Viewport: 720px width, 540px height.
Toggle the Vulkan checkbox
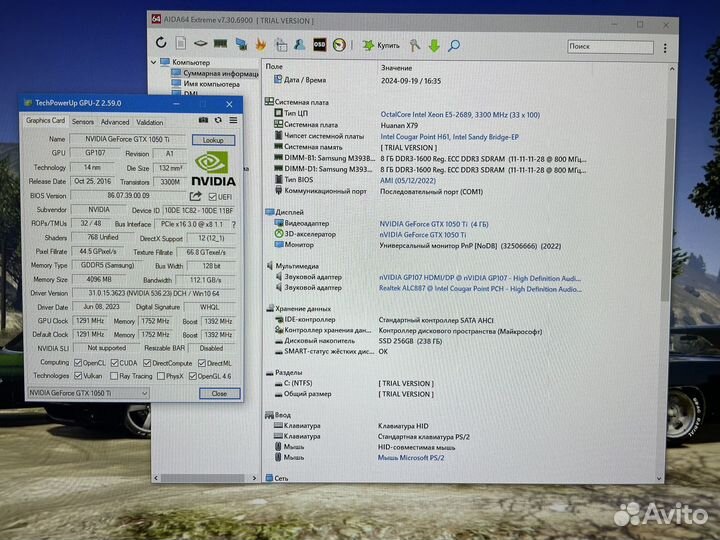click(x=78, y=376)
